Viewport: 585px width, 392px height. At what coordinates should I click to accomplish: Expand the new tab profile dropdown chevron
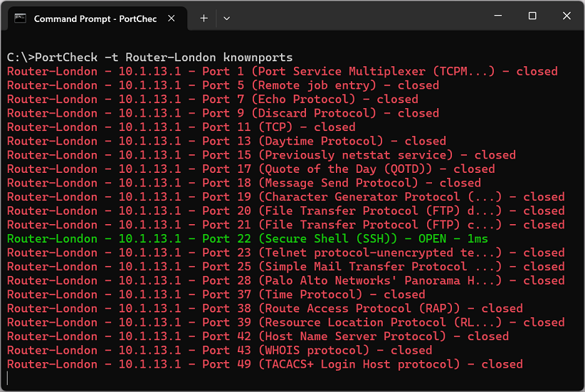(226, 18)
